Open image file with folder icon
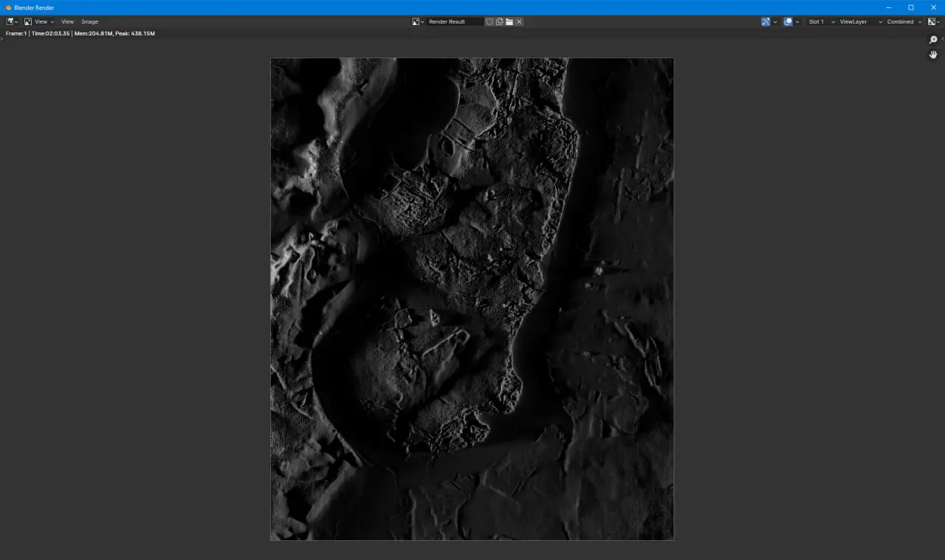This screenshot has height=560, width=945. 509,21
